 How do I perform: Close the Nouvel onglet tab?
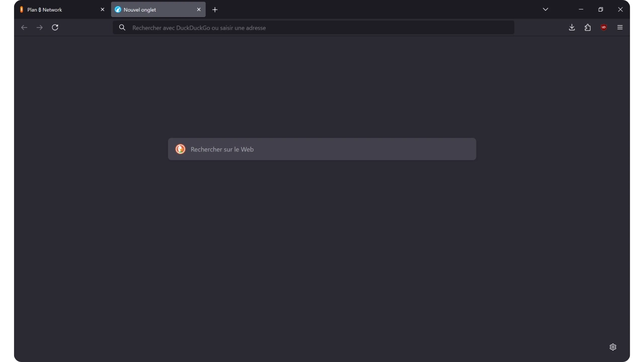pyautogui.click(x=199, y=10)
